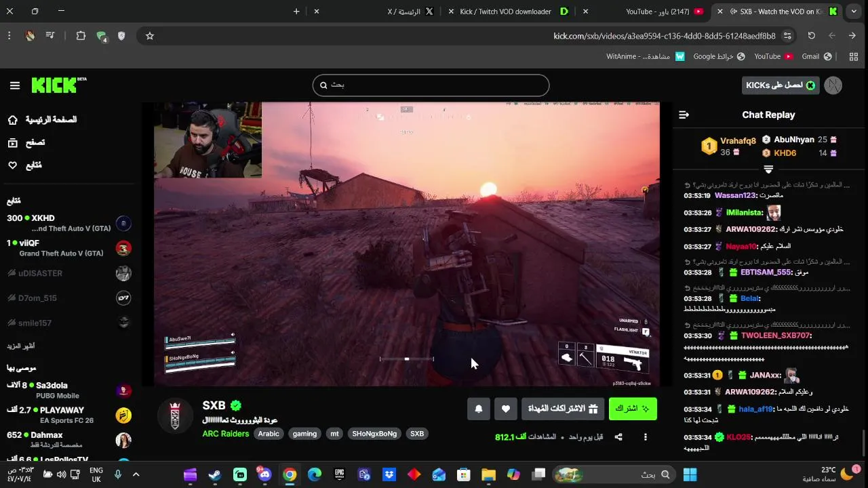Screen dimensions: 868x488
Task: Expand the show more following list
Action: (21, 346)
